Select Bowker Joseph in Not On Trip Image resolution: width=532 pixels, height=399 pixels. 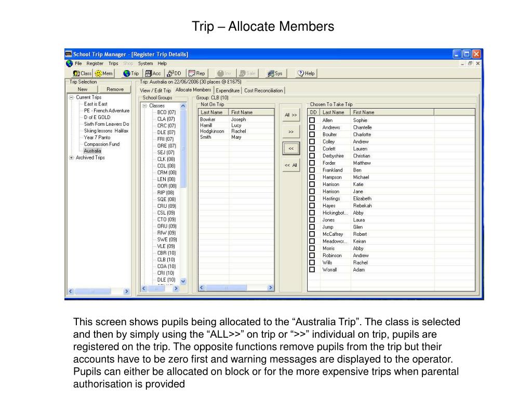pyautogui.click(x=236, y=119)
